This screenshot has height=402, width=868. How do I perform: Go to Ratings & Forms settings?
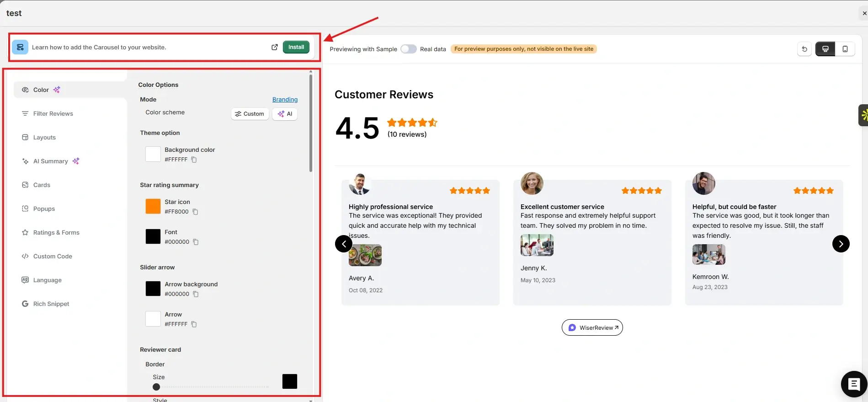point(56,232)
